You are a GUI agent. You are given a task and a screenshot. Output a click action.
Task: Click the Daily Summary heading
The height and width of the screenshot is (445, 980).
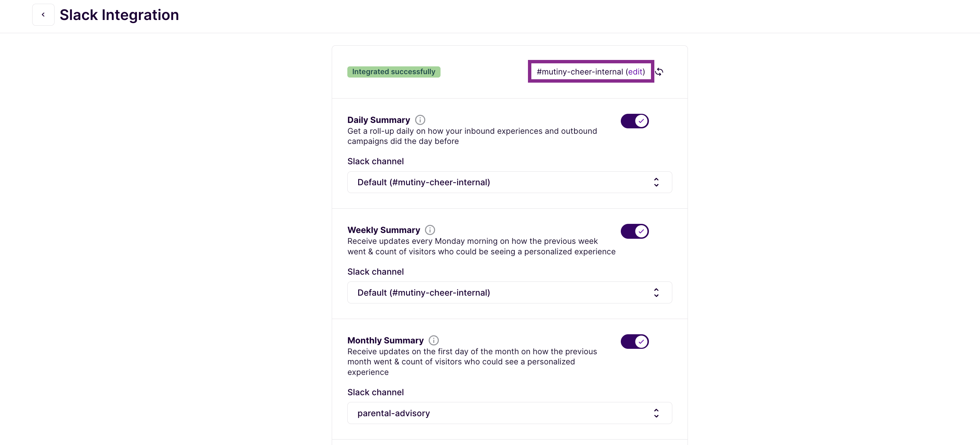click(x=378, y=120)
